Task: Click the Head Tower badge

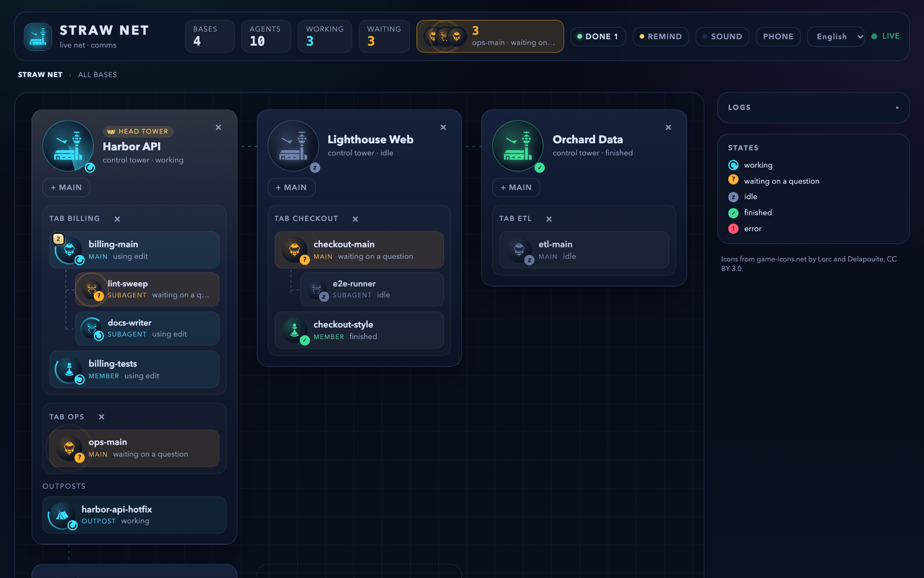Action: (138, 132)
